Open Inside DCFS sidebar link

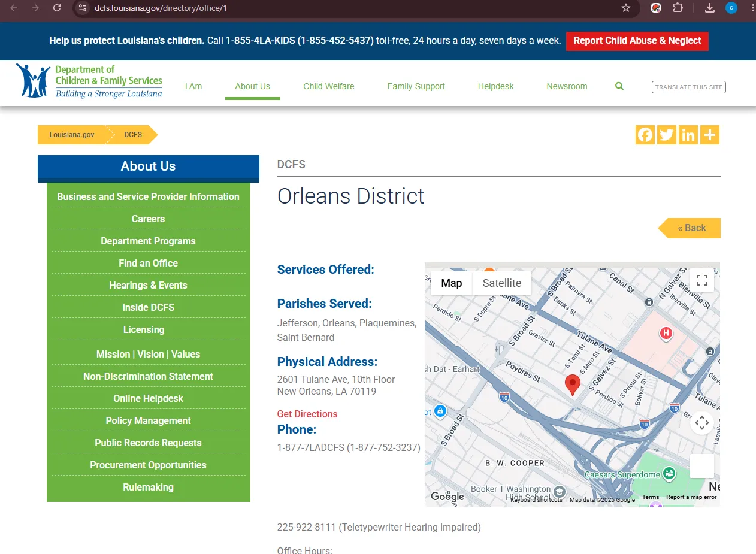(148, 307)
